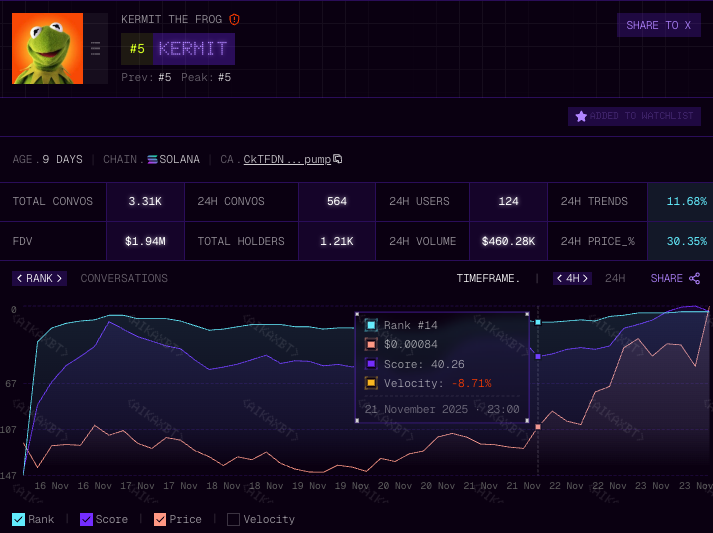Click left chevron of 4H timeframe
The image size is (713, 533).
tap(560, 278)
